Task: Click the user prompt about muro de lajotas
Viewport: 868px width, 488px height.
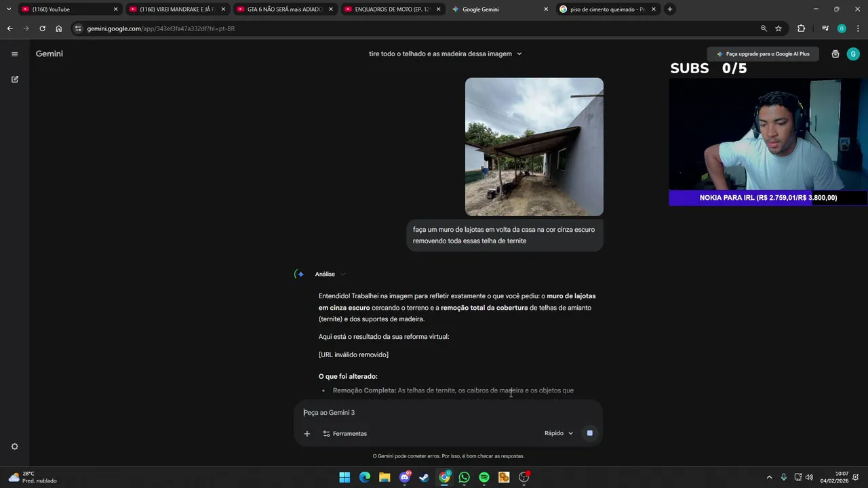Action: tap(504, 235)
